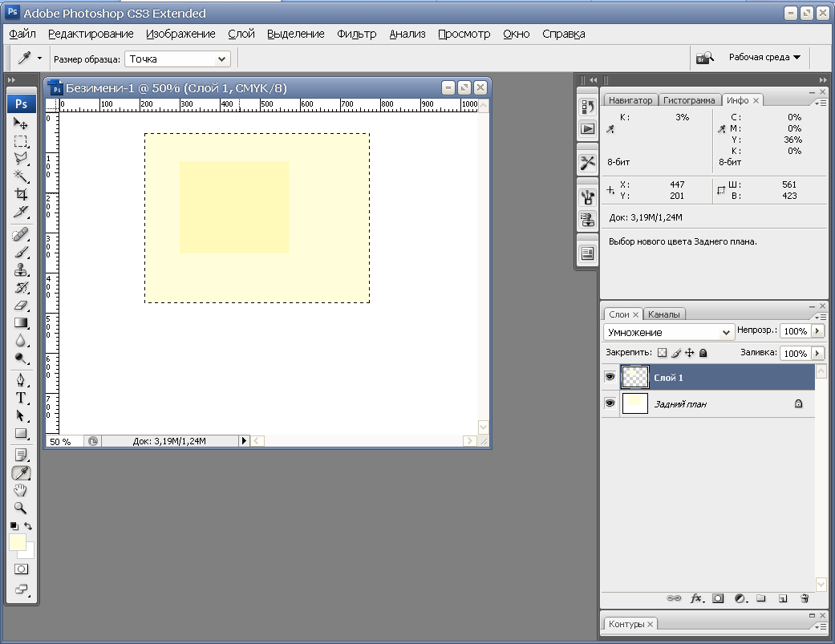Select the Blur tool
This screenshot has height=644, width=835.
point(21,340)
